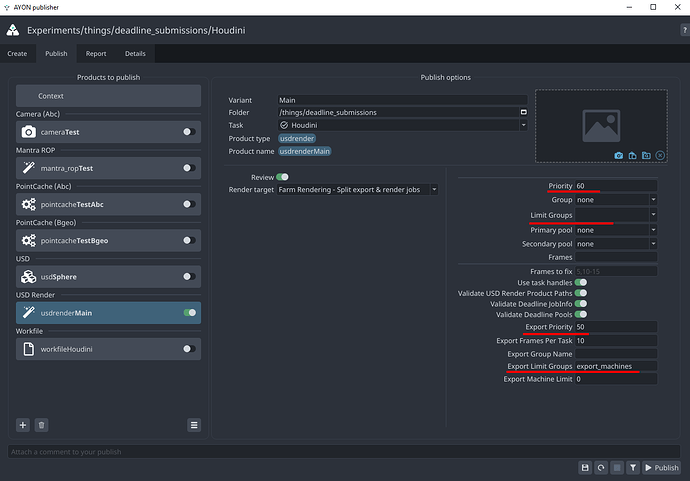690x481 pixels.
Task: Click the Export Priority field showing 50
Action: (616, 327)
